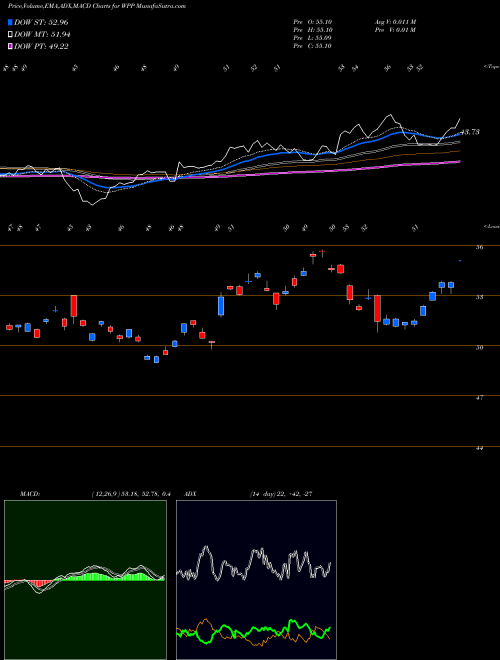Click the 44 price axis label
Image resolution: width=500 pixels, height=660 pixels.
(x=479, y=448)
